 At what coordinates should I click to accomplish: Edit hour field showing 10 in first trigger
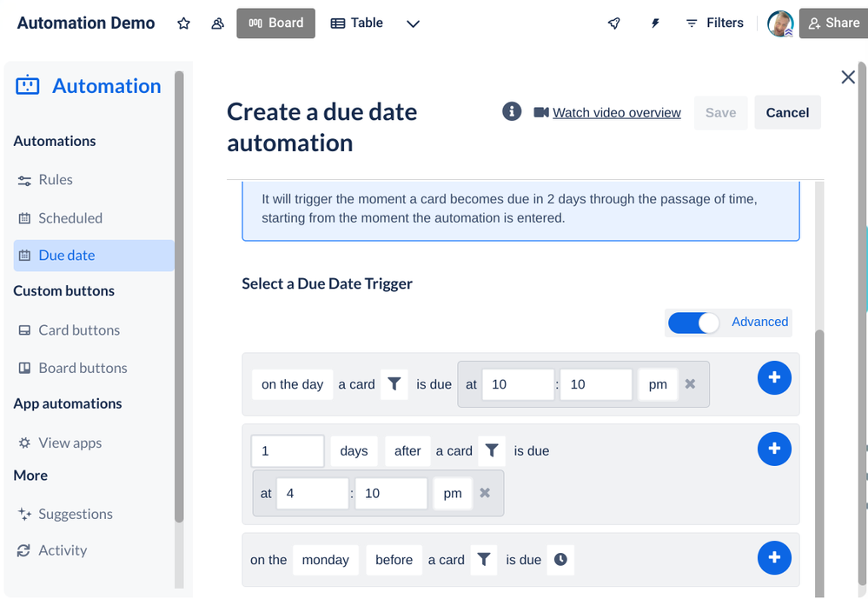pos(518,384)
